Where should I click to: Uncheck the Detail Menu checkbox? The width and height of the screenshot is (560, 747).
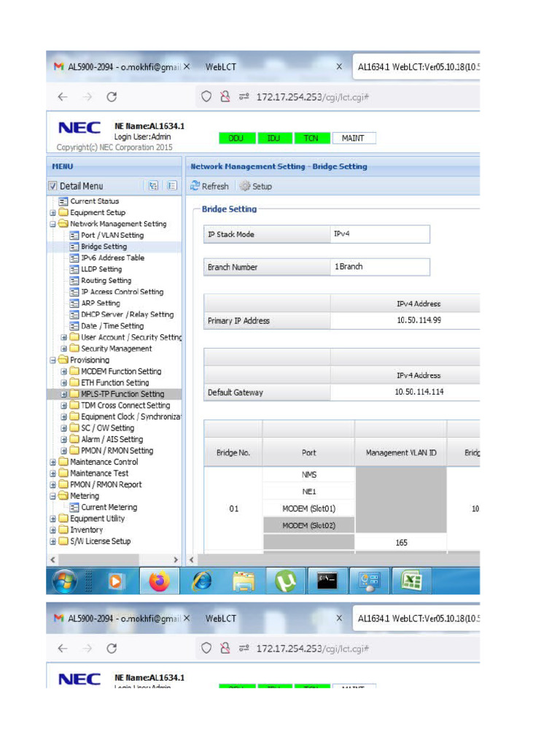click(x=52, y=186)
